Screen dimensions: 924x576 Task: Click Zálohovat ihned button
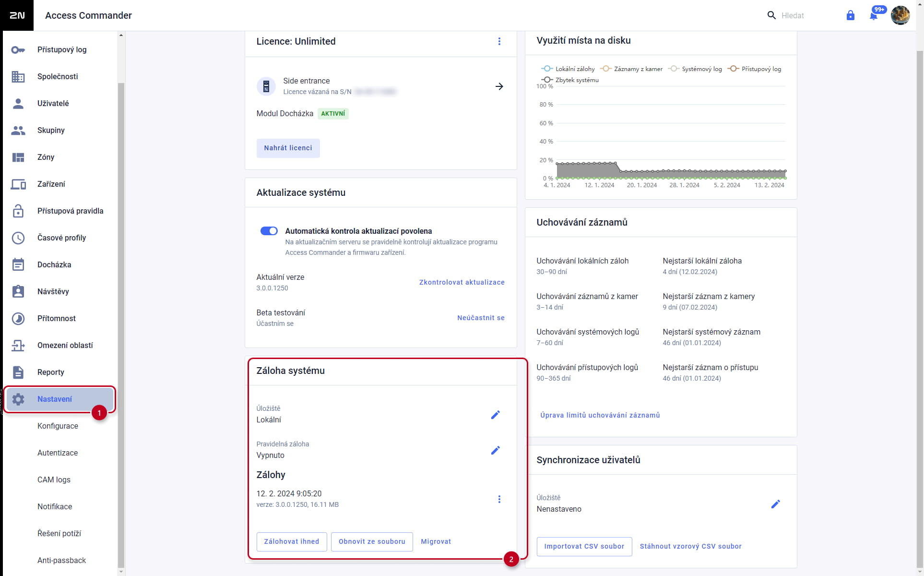(292, 541)
